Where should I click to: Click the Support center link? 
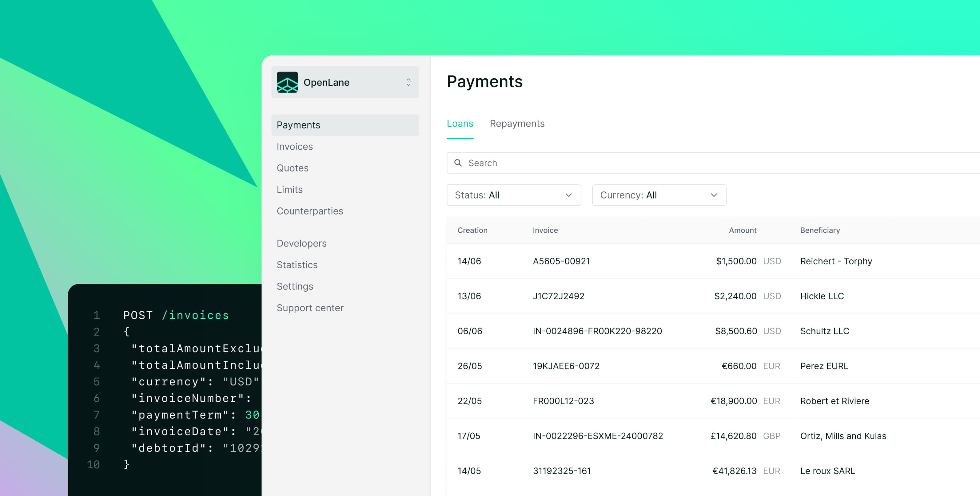pyautogui.click(x=310, y=308)
